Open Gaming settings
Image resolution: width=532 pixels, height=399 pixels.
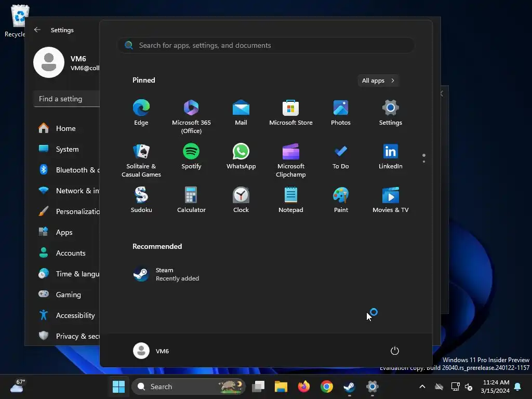68,295
